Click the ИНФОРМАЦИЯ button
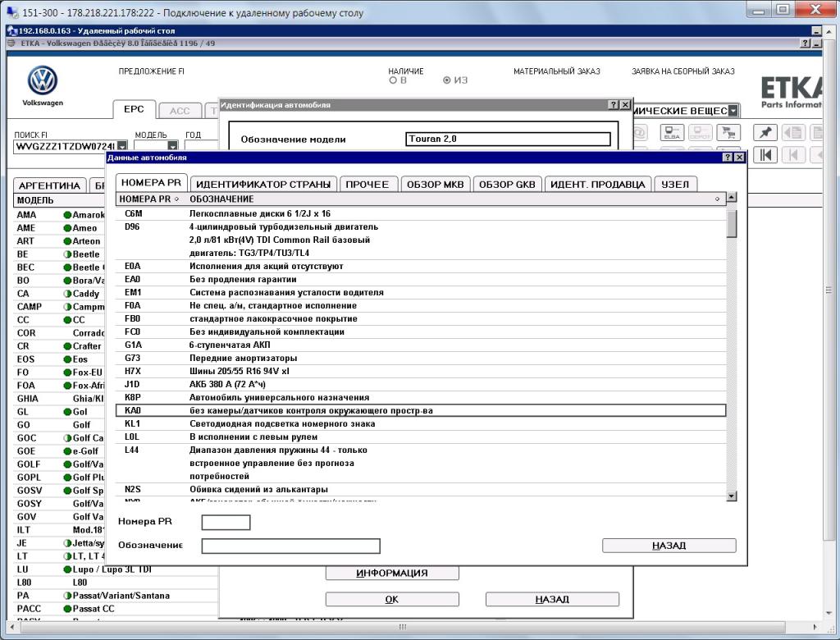The image size is (840, 640). tap(392, 573)
